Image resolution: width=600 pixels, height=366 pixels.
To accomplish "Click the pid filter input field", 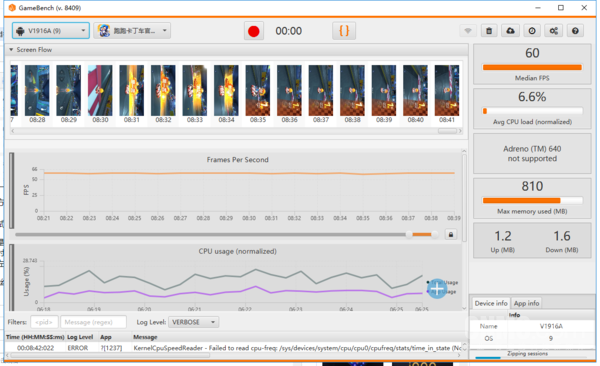I will [x=44, y=322].
